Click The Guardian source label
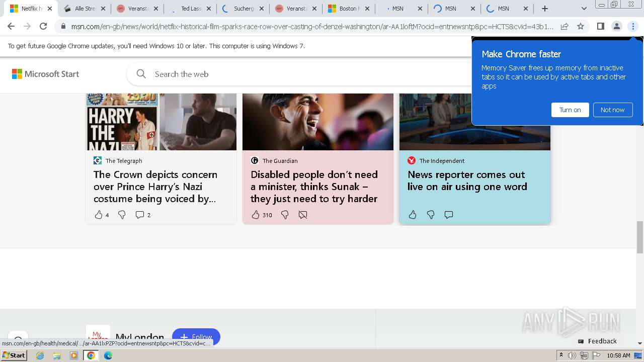The image size is (644, 362). pos(280,161)
